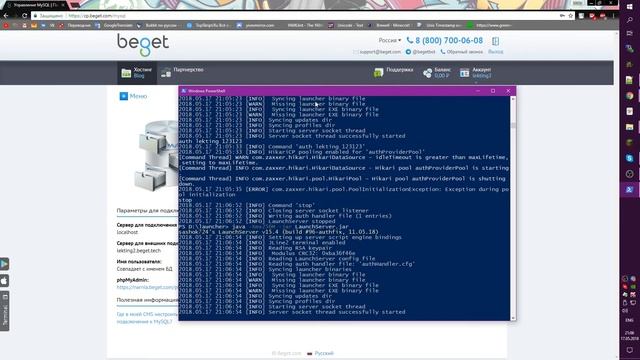Click the taskbar clock and date
The width and height of the screenshot is (640, 360).
tap(629, 336)
